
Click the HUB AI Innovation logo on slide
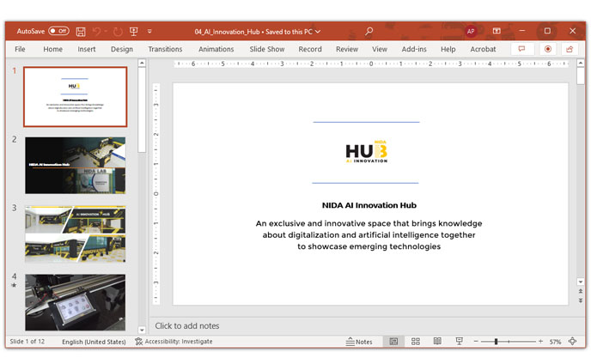point(366,152)
